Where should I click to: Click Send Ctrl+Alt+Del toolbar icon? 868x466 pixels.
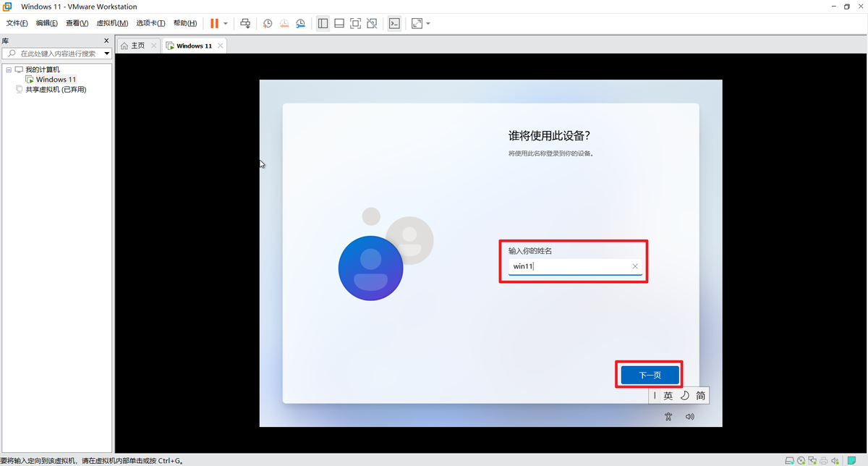[245, 23]
